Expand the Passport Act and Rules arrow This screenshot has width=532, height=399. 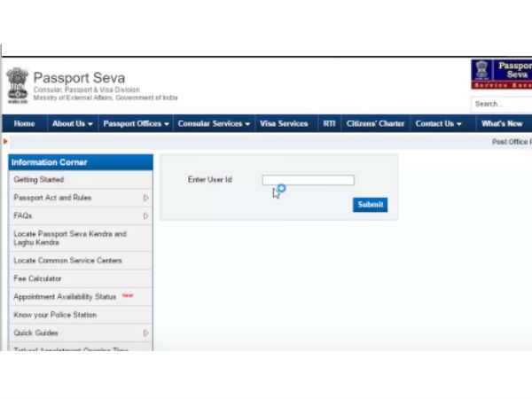pyautogui.click(x=145, y=198)
